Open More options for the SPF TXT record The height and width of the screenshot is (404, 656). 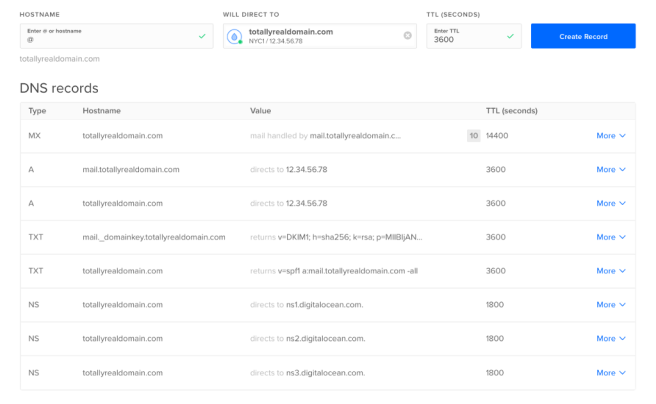point(610,271)
